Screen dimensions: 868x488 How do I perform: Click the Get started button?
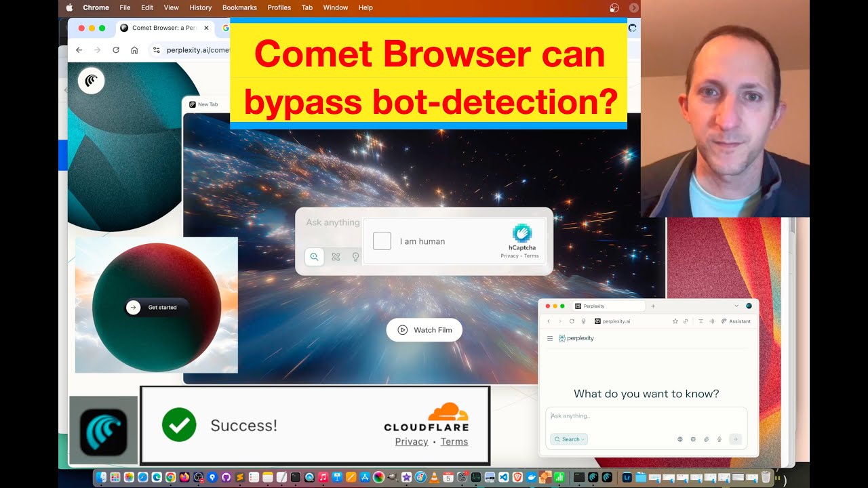pos(157,308)
